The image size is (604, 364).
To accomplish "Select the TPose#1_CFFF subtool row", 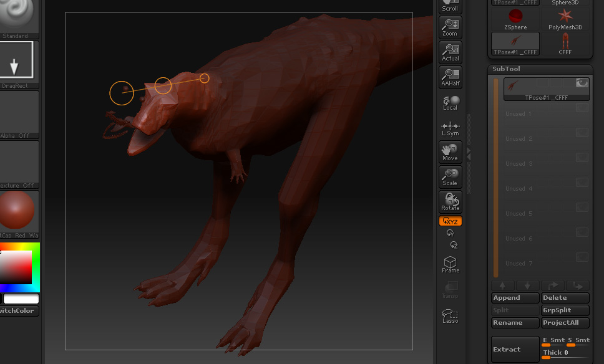I will coord(546,89).
